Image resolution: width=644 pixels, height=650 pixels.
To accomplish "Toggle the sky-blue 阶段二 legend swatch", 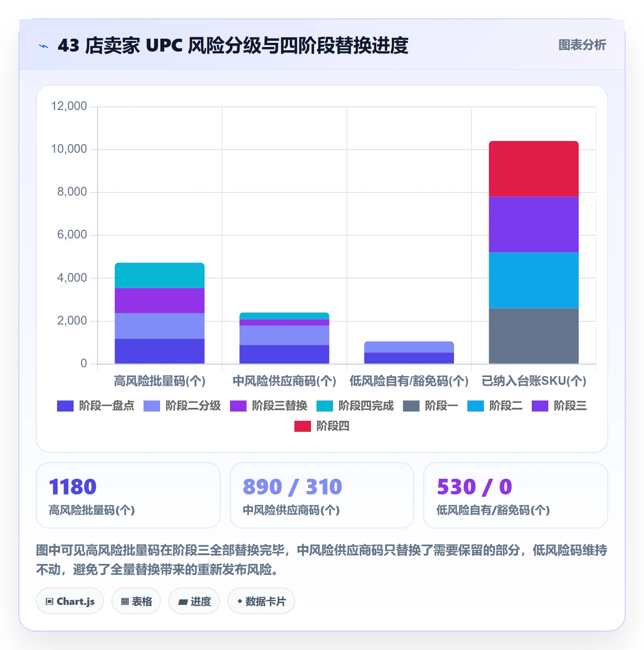I will (476, 406).
